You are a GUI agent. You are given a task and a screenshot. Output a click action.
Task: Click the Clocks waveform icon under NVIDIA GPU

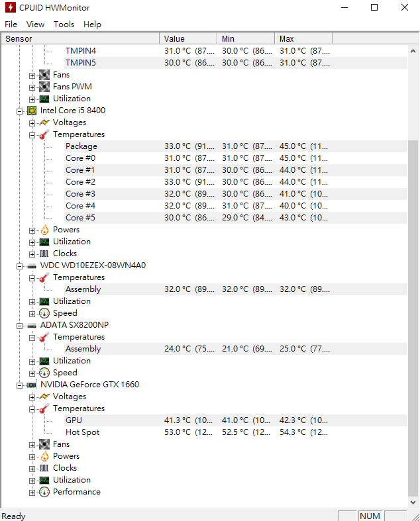coord(44,468)
